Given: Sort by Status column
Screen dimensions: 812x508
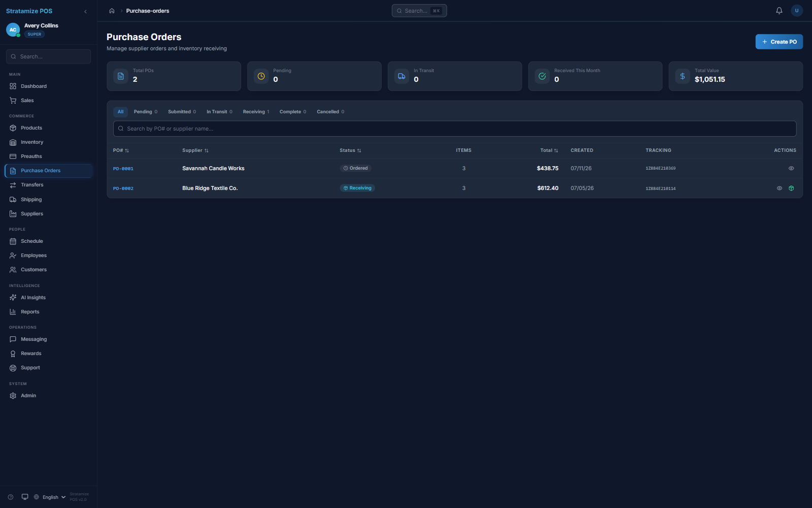Looking at the screenshot, I should click(x=350, y=150).
